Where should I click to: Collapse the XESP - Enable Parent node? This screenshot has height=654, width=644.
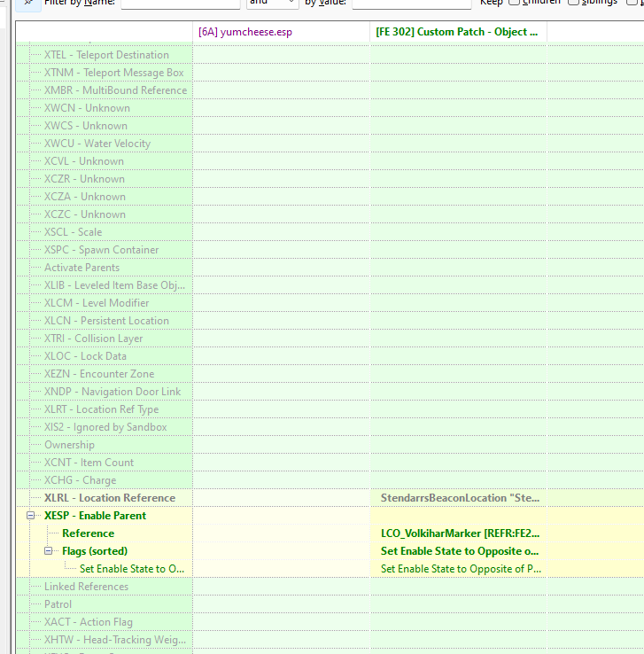(x=30, y=516)
